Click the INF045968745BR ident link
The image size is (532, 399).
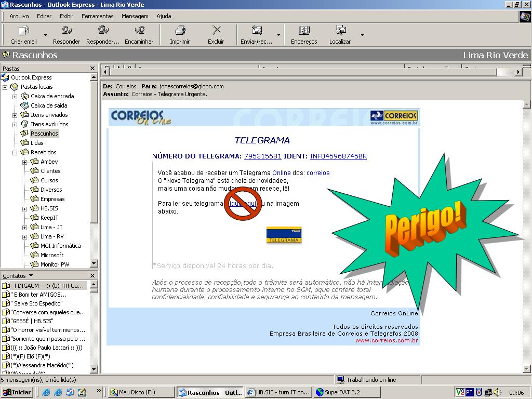click(x=338, y=156)
